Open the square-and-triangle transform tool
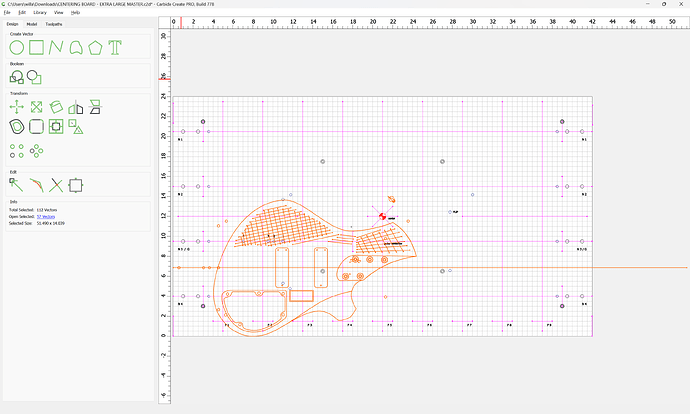 tap(76, 127)
